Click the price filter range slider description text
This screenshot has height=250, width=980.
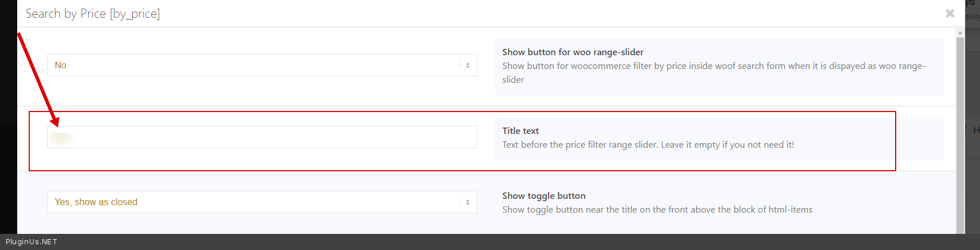pyautogui.click(x=648, y=145)
